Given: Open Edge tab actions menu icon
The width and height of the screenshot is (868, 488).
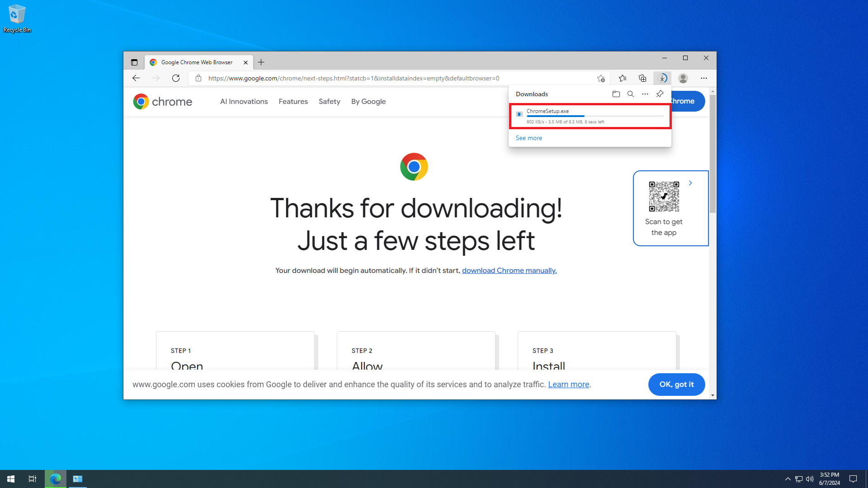Looking at the screenshot, I should tap(134, 62).
